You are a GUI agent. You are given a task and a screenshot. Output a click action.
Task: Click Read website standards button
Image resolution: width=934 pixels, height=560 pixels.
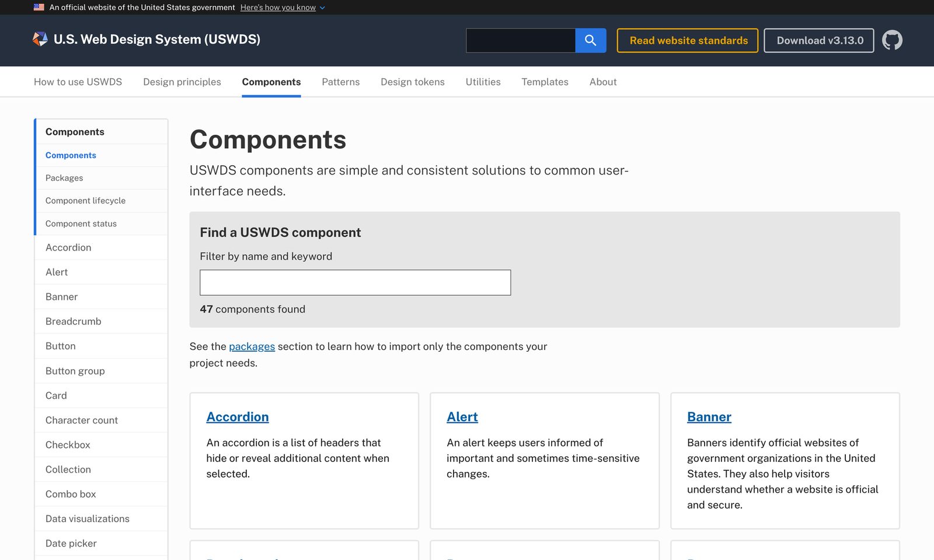click(x=688, y=40)
